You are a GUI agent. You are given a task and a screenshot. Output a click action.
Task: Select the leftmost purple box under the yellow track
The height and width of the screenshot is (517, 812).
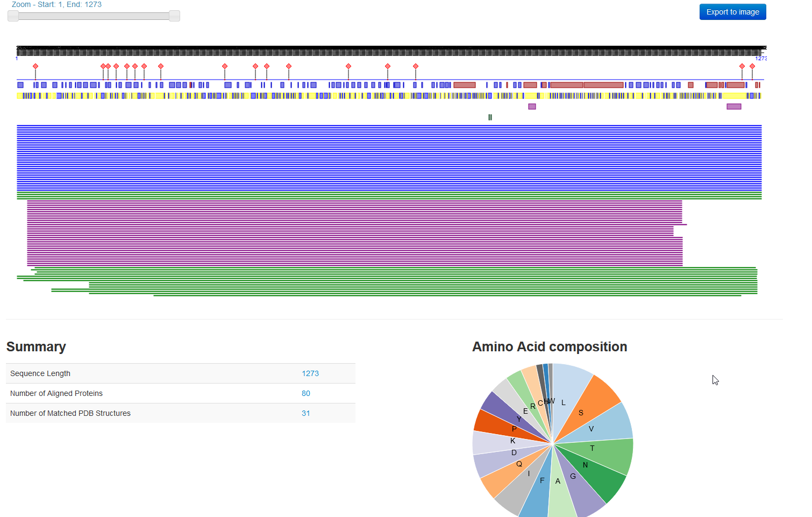click(532, 107)
